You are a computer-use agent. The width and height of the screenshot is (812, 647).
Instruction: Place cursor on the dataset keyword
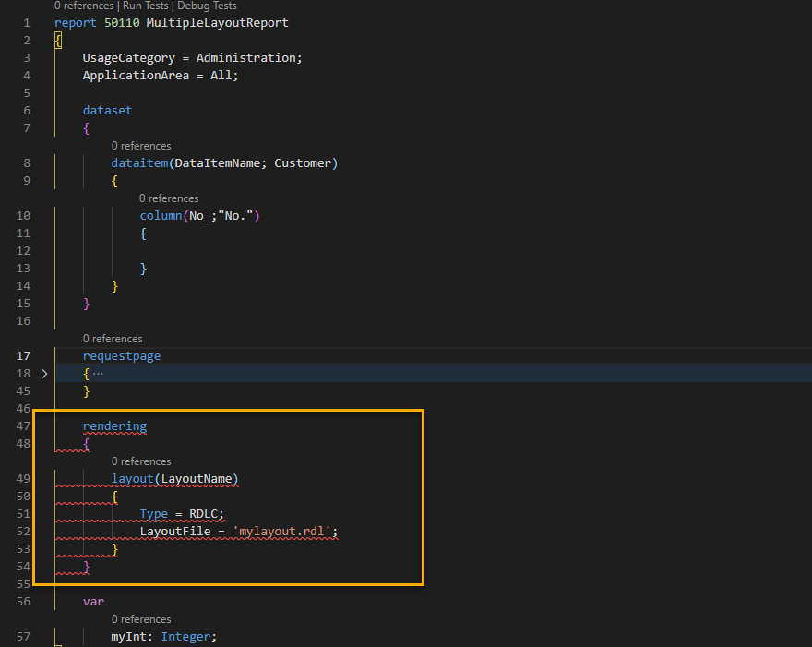[x=107, y=111]
